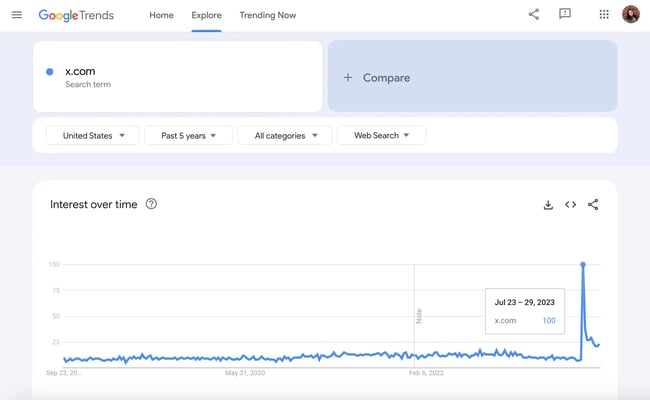Expand the United States region dropdown
The height and width of the screenshot is (400, 650).
(x=93, y=136)
